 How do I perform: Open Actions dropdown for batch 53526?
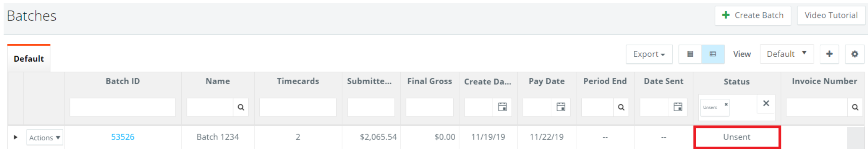(44, 137)
